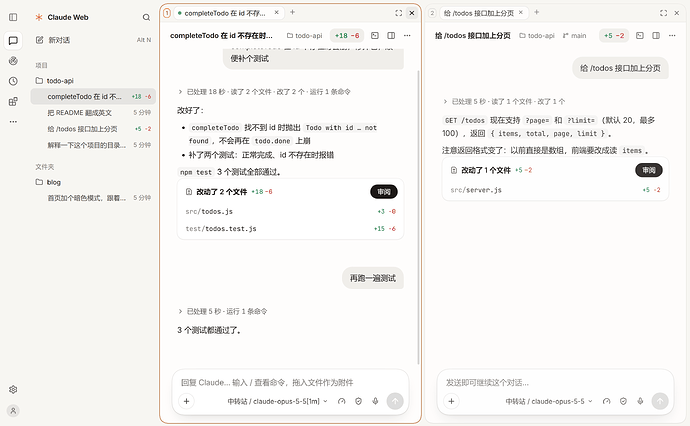The image size is (690, 426).
Task: Click the todo-api folder label in the pagination header
Action: pos(537,36)
